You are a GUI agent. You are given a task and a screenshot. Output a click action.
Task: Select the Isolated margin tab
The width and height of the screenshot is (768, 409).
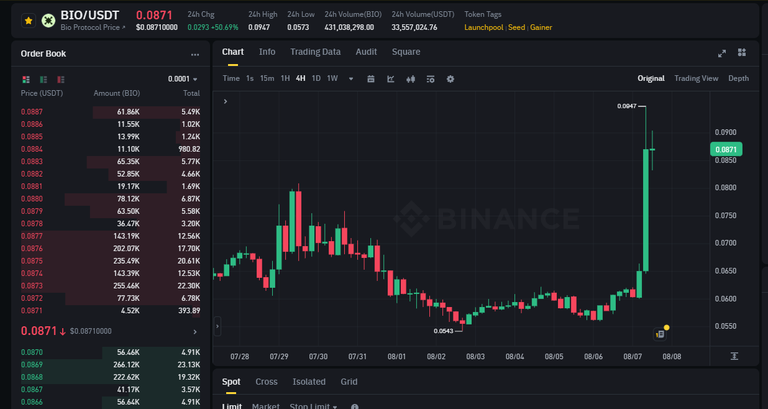(x=309, y=382)
